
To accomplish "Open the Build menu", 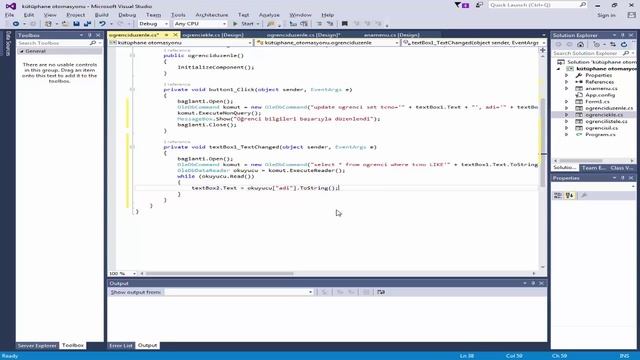I will [x=101, y=15].
